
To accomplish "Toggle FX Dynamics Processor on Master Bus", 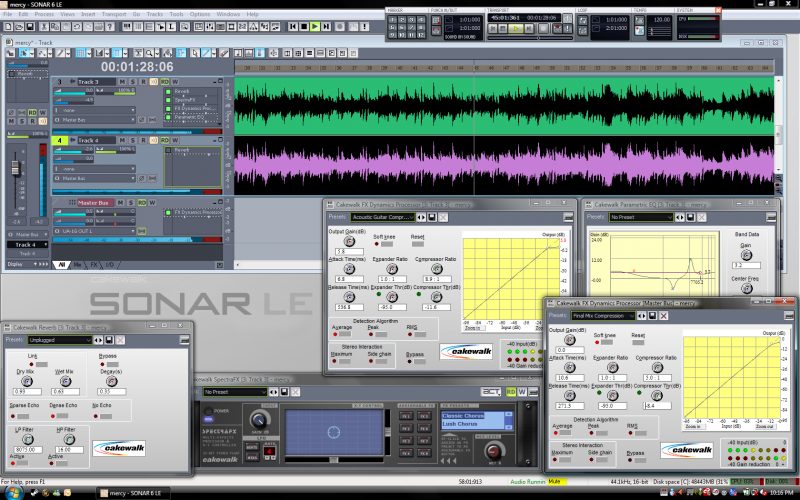I will click(168, 213).
